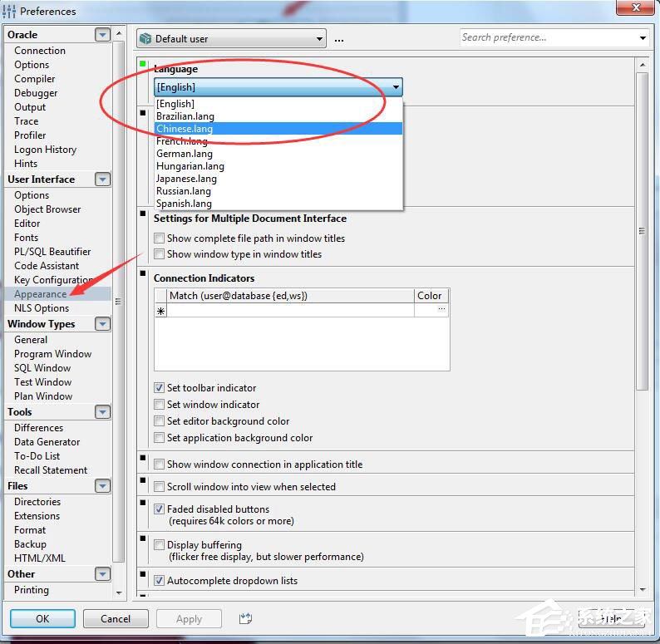This screenshot has height=644, width=660.
Task: Select Chinese.lang from language list
Action: tap(278, 128)
